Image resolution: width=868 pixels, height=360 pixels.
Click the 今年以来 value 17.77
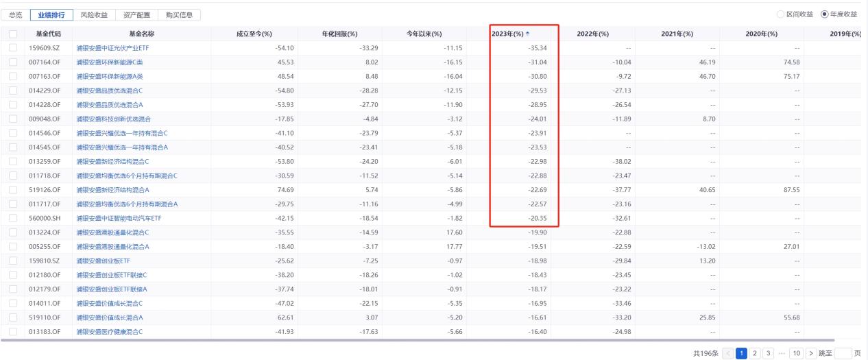click(453, 246)
